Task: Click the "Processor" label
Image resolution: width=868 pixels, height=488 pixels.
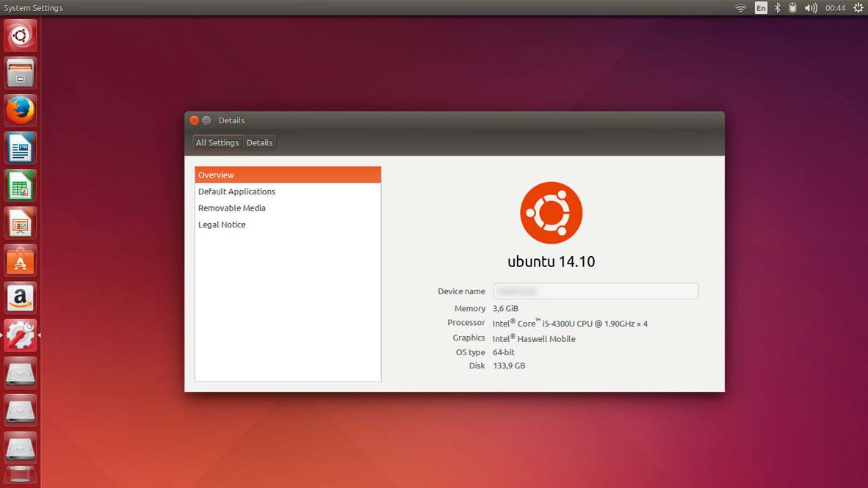Action: click(x=466, y=322)
